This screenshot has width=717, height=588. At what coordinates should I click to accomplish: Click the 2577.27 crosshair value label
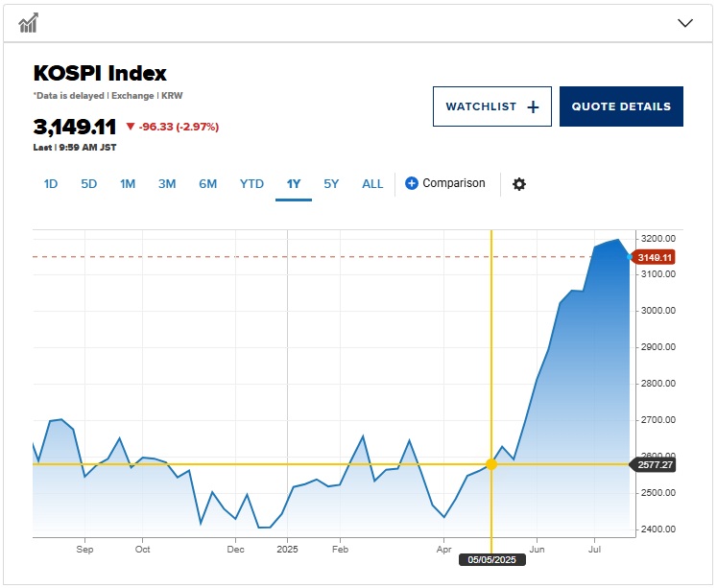pos(652,464)
